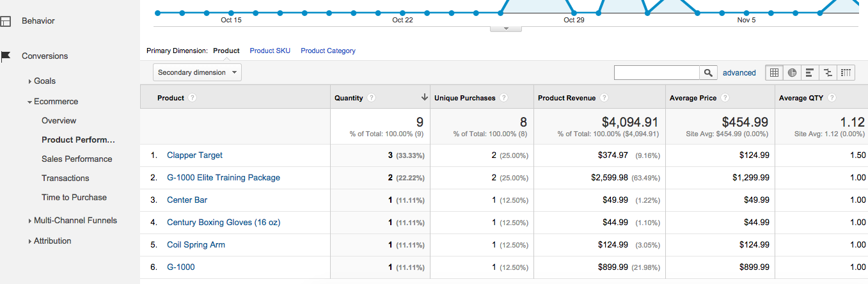The image size is (868, 284).
Task: Click help icon beside Product Revenue header
Action: (604, 98)
